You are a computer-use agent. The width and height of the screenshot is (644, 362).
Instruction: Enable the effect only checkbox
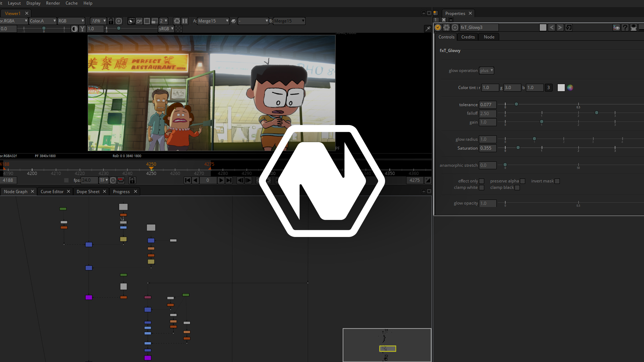[482, 181]
